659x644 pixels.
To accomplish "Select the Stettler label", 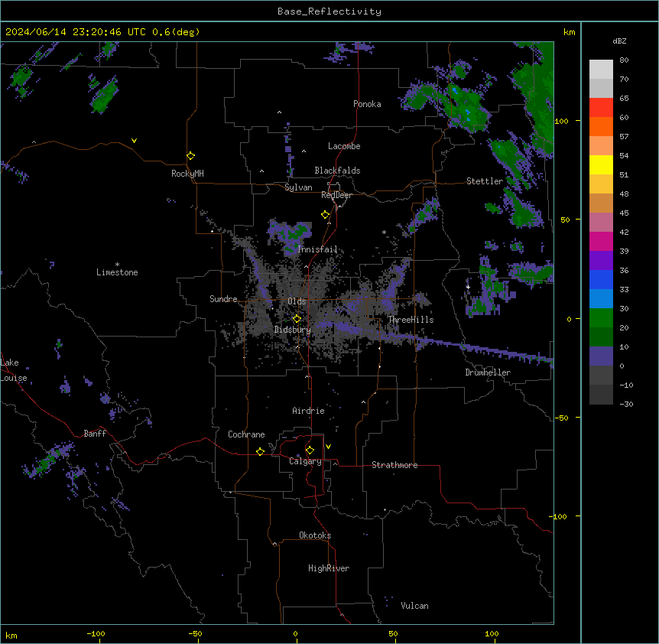I will click(x=485, y=181).
